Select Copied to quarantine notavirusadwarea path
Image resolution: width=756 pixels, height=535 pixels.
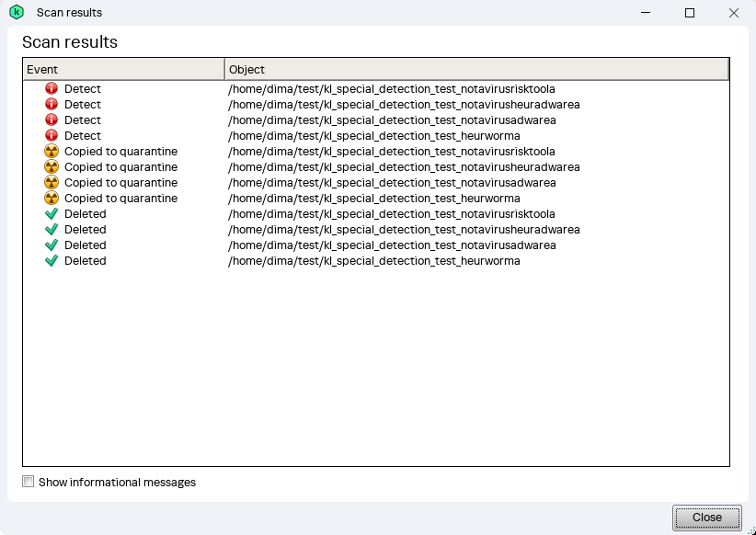(x=392, y=183)
